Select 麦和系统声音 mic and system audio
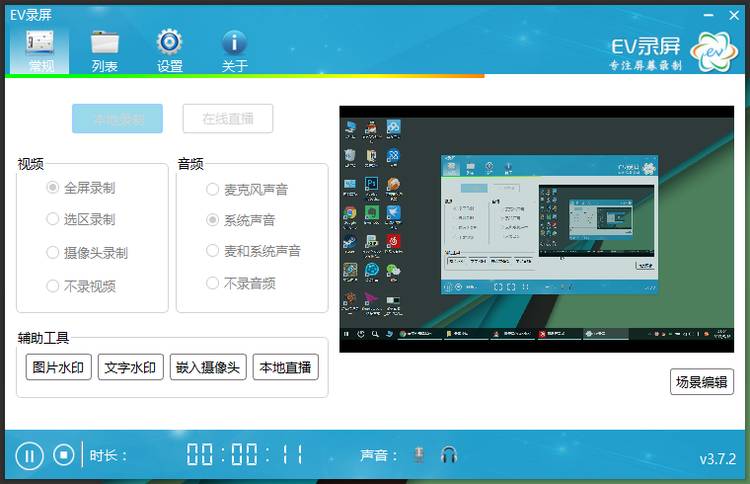The image size is (750, 484). tap(253, 251)
